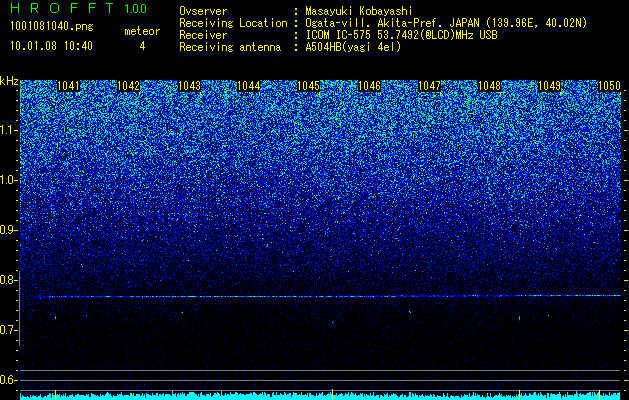Click the 1043 time label
This screenshot has width=629, height=400.
pyautogui.click(x=189, y=86)
